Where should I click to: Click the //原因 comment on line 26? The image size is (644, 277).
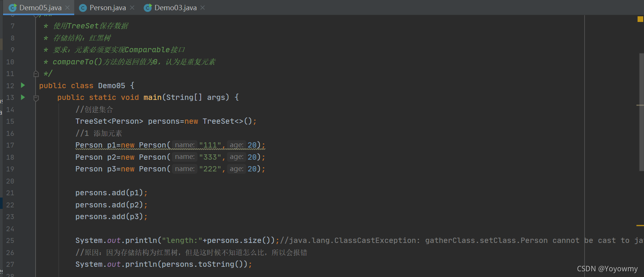[x=191, y=253]
